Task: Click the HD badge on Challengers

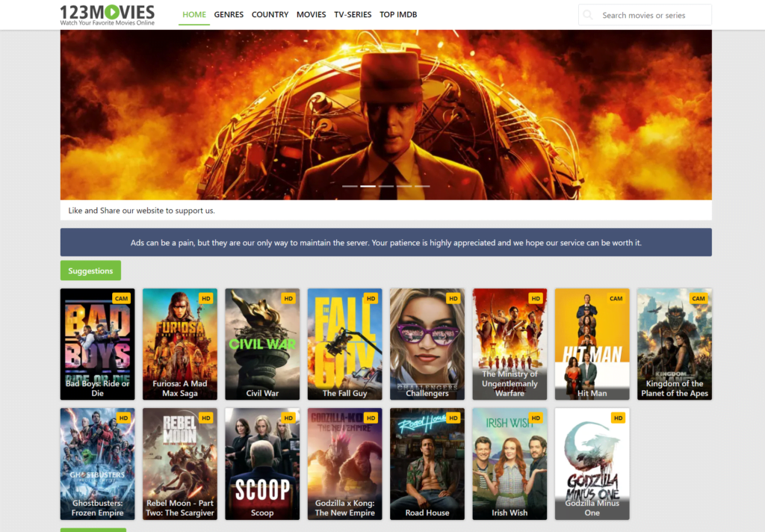Action: point(451,298)
